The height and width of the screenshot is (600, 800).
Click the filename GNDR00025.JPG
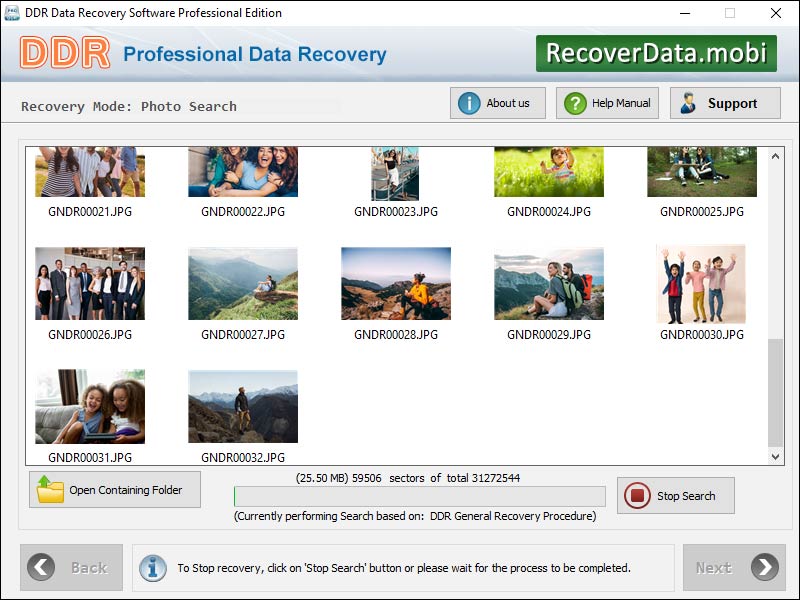702,212
